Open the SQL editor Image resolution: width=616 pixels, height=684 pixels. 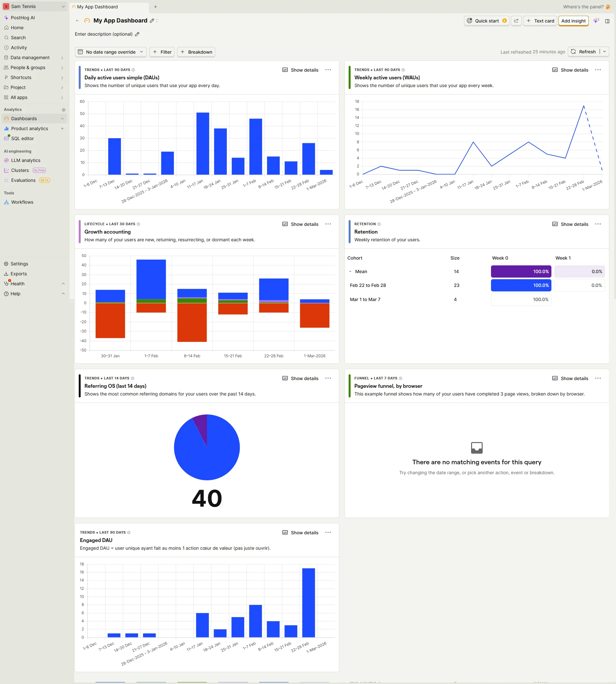coord(22,138)
